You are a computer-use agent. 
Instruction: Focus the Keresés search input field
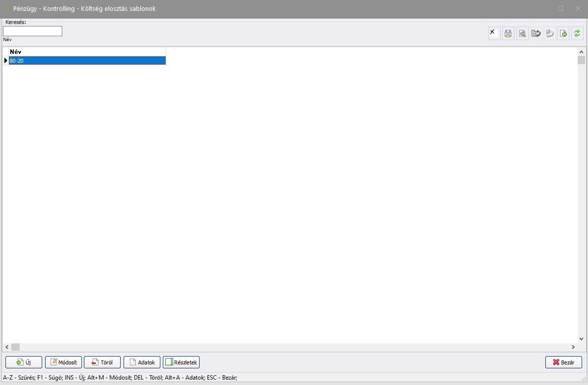(x=32, y=31)
